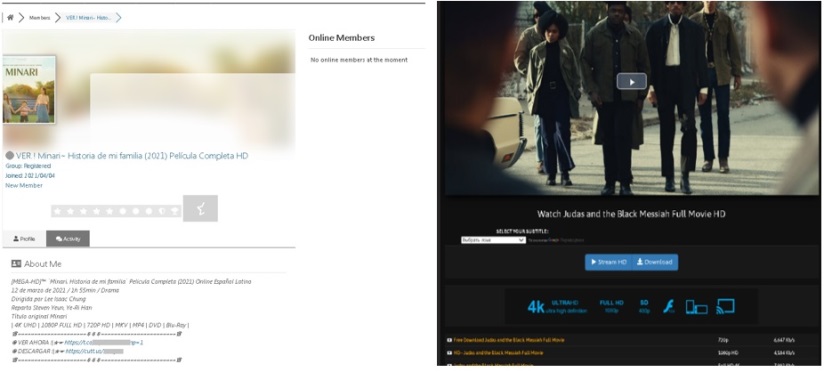824x372 pixels.
Task: Open the VER ! Minari breadcrumb entry
Action: coord(88,18)
